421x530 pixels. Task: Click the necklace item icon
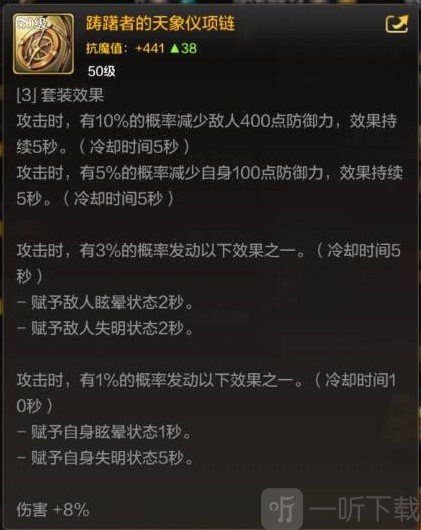[43, 44]
